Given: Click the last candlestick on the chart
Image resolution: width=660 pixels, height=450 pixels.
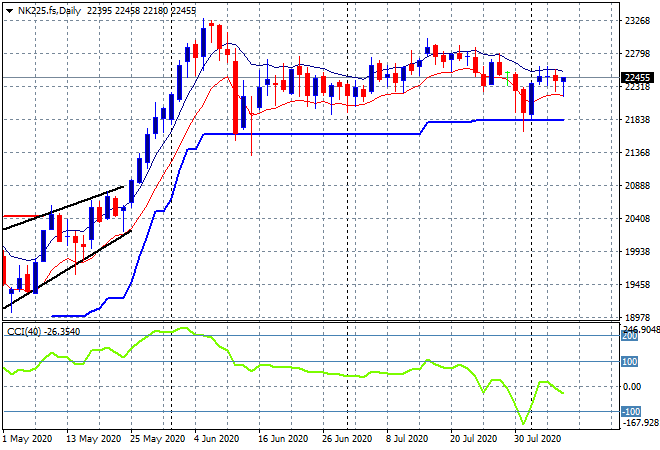Looking at the screenshot, I should [x=564, y=80].
